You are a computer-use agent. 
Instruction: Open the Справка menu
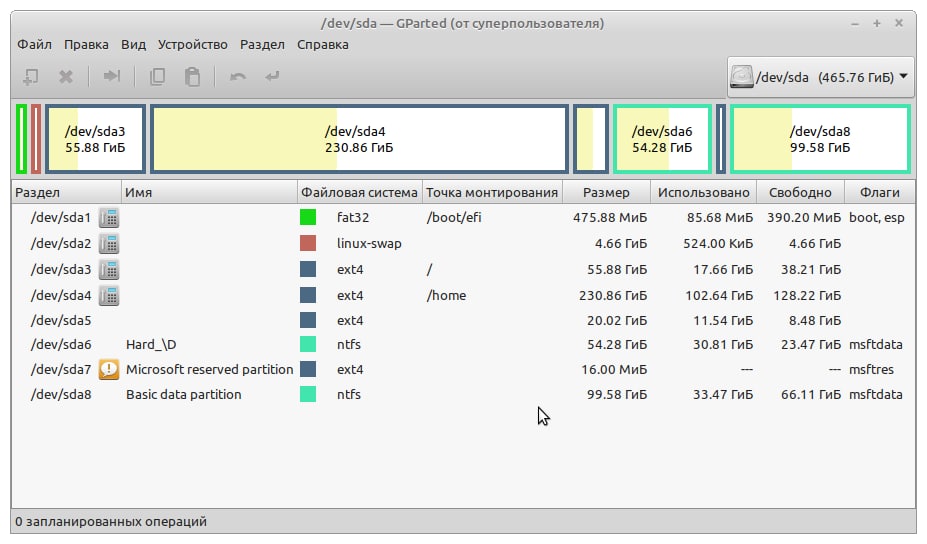[x=323, y=44]
